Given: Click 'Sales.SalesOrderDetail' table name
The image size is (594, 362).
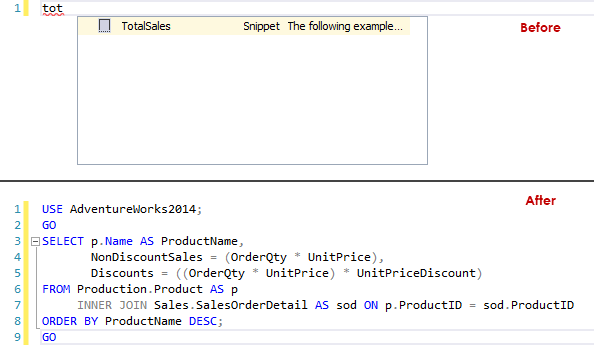Looking at the screenshot, I should [230, 305].
